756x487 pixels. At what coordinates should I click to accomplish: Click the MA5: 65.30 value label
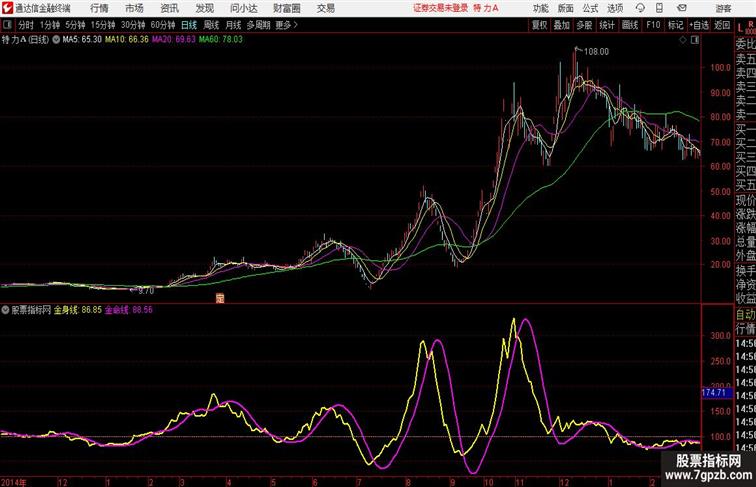pos(82,40)
